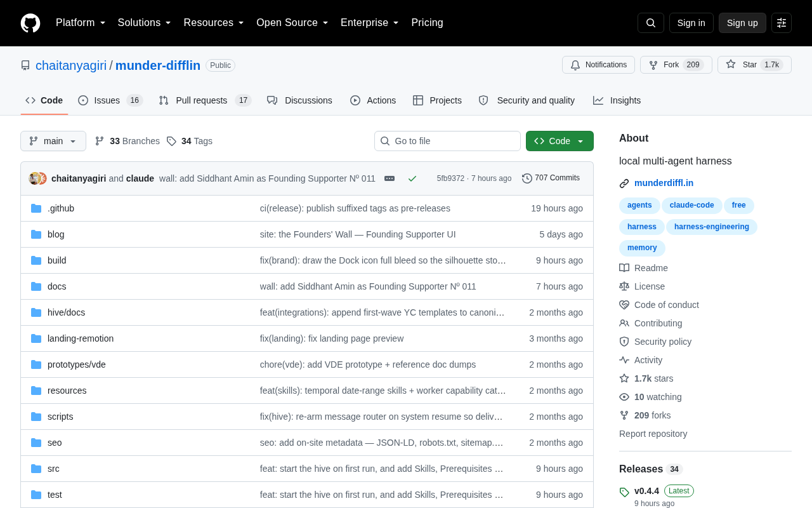This screenshot has width=812, height=508.
Task: Select the memory topic tag
Action: pyautogui.click(x=642, y=248)
